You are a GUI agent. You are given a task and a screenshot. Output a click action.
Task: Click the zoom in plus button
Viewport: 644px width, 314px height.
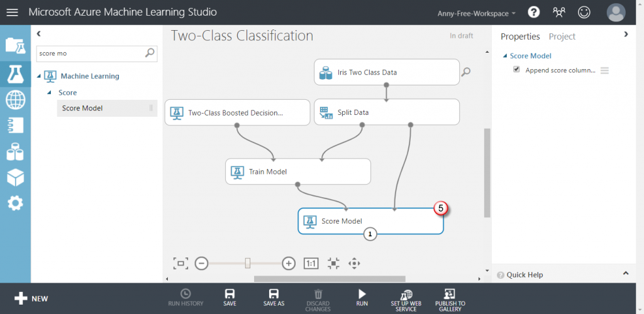tap(289, 263)
